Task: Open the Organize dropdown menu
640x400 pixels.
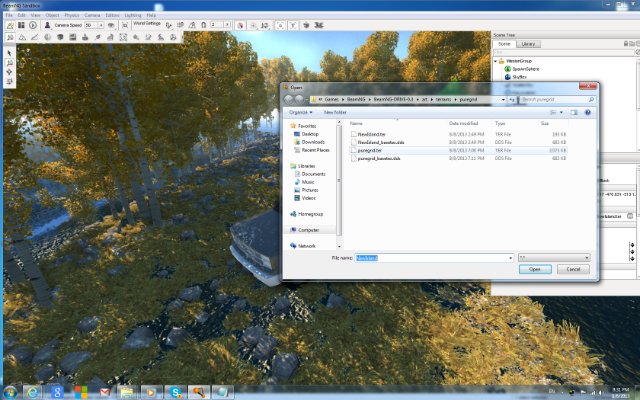Action: 301,112
